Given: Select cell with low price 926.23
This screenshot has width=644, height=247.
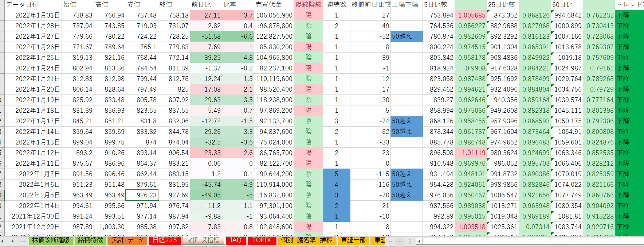Looking at the screenshot, I should (142, 195).
